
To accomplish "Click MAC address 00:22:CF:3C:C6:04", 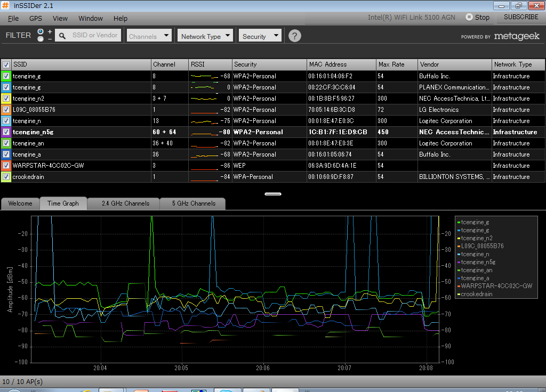I will point(332,87).
